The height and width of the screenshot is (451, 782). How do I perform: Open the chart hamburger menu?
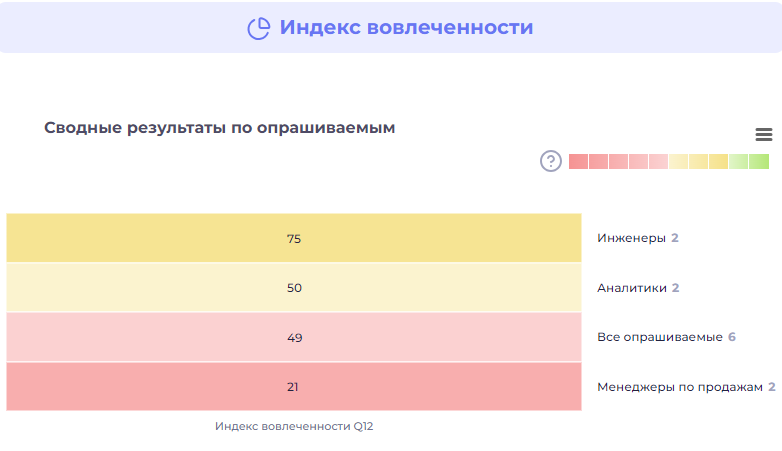tap(764, 134)
